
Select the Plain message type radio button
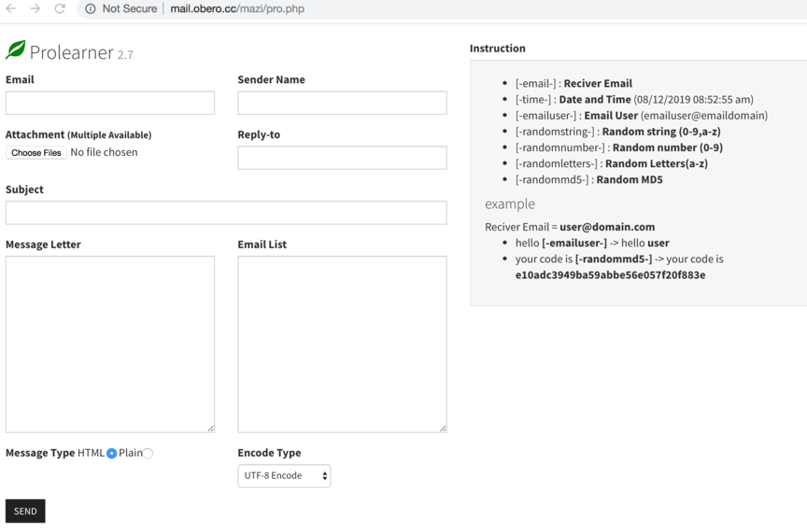click(148, 454)
